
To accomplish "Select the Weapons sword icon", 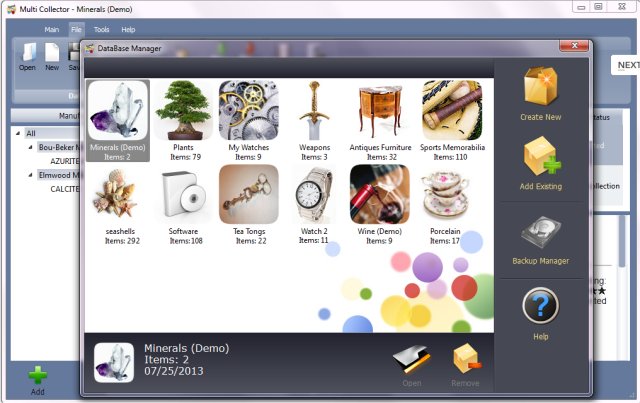I will click(x=314, y=110).
